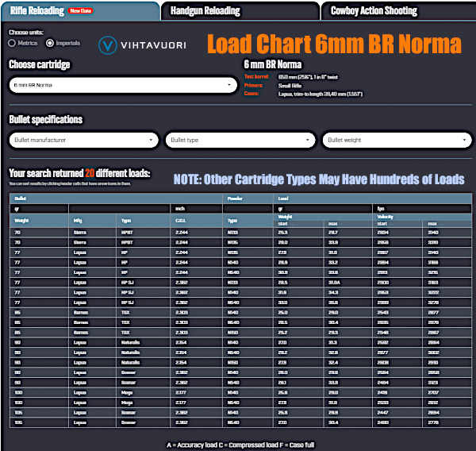Click the red New Data badge
This screenshot has width=476, height=451.
[x=80, y=10]
